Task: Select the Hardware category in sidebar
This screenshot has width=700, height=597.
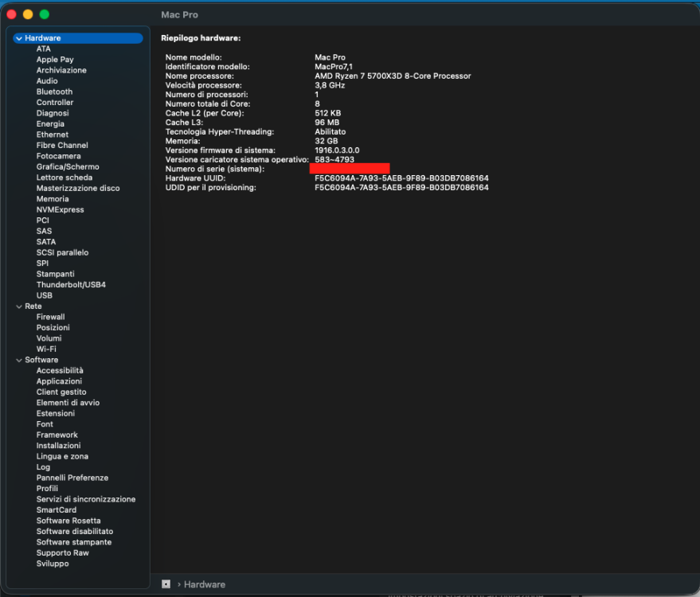Action: point(78,38)
